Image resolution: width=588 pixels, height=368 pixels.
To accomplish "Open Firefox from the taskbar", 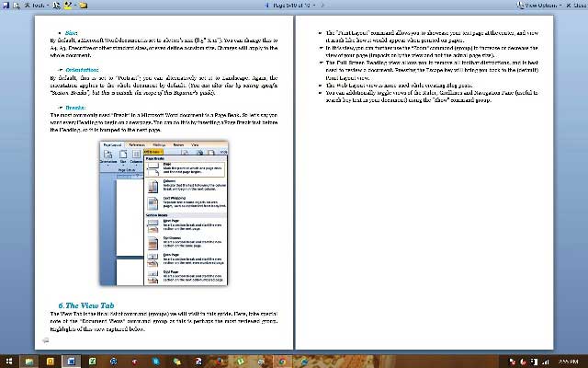I will (220, 362).
